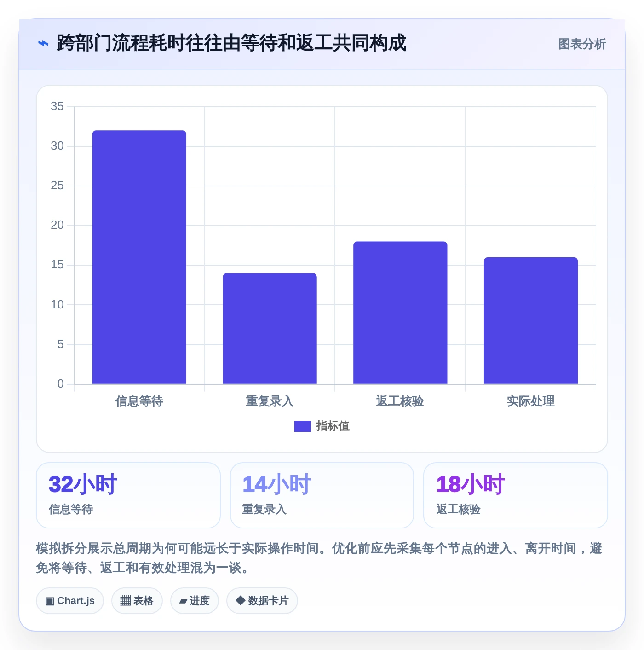644x650 pixels.
Task: Click the parallelogram icon in the 进度 chip
Action: click(183, 601)
